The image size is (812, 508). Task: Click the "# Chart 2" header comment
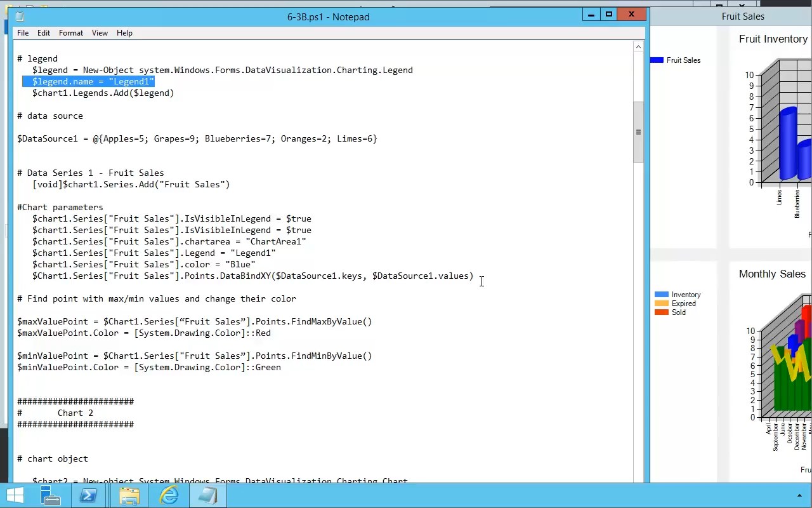[55, 413]
